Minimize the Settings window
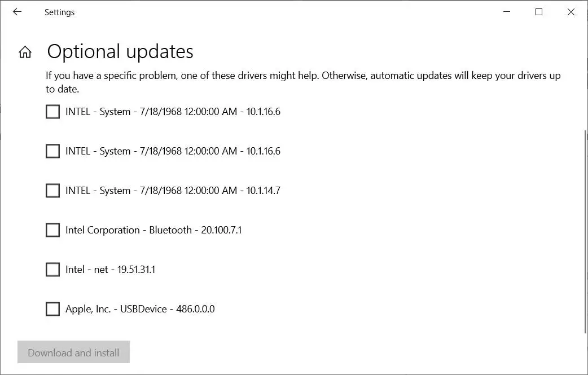Viewport: 588px width, 375px height. tap(507, 12)
